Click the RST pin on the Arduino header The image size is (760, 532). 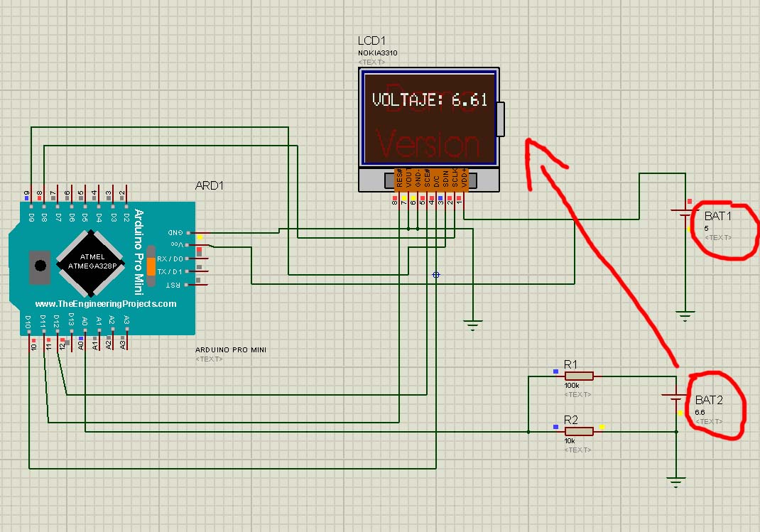click(x=188, y=285)
